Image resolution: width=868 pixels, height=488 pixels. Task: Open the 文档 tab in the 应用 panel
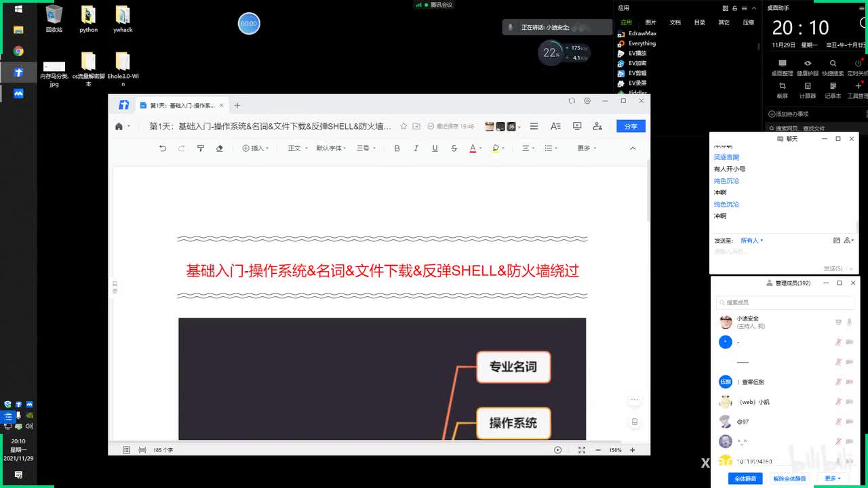click(x=675, y=22)
